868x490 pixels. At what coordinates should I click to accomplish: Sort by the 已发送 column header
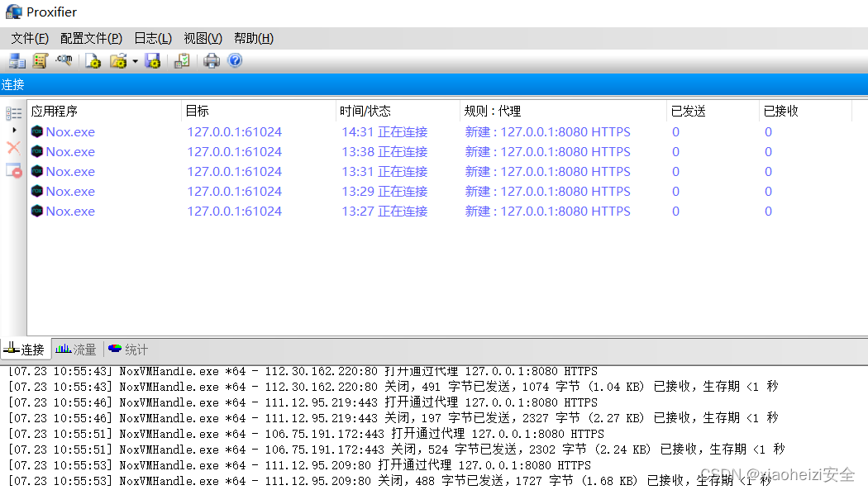click(x=713, y=112)
